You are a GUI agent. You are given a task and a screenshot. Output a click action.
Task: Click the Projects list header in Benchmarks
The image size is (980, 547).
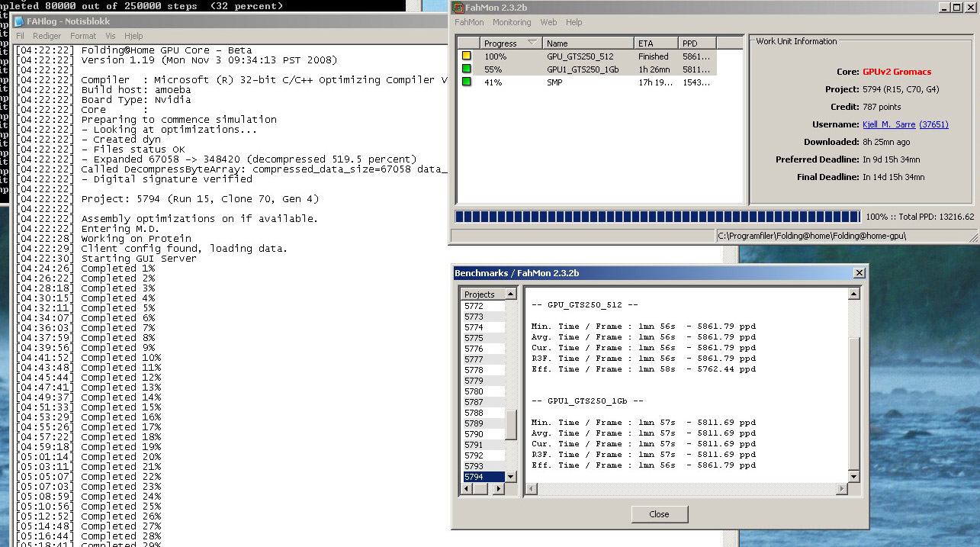pos(482,294)
